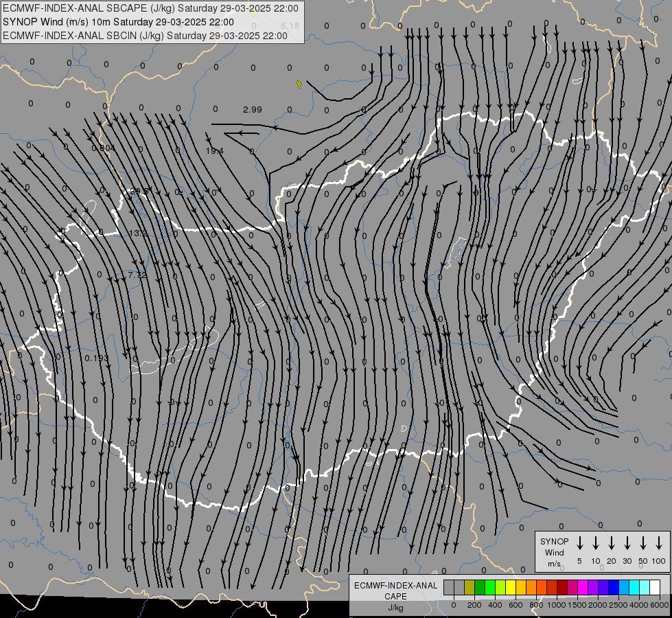Select the olive 200 J/kg color swatch

pos(470,587)
